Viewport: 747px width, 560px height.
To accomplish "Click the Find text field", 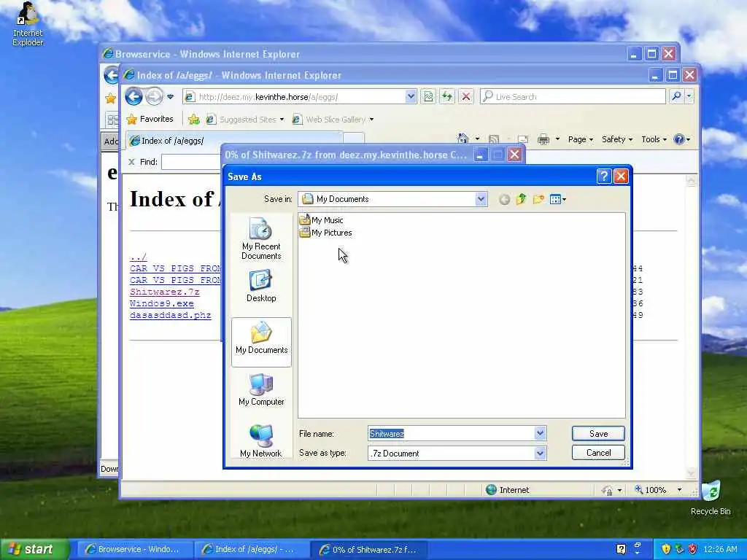I will pyautogui.click(x=191, y=162).
